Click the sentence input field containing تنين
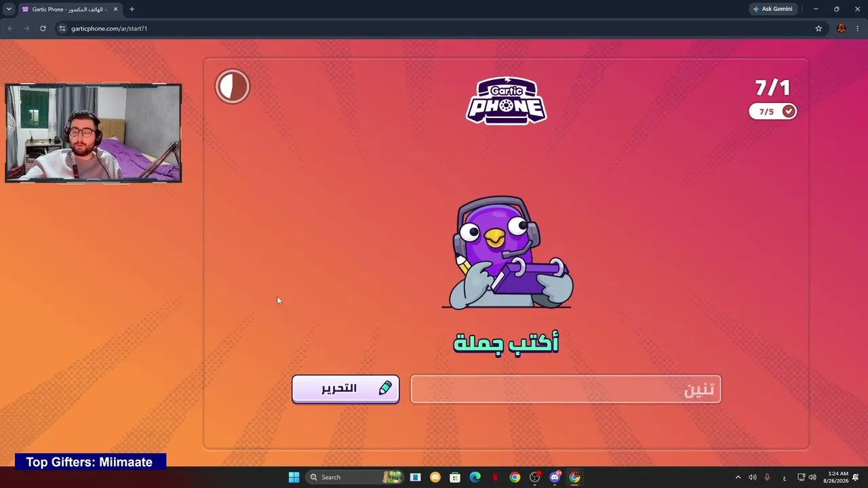The width and height of the screenshot is (868, 488). pos(566,389)
